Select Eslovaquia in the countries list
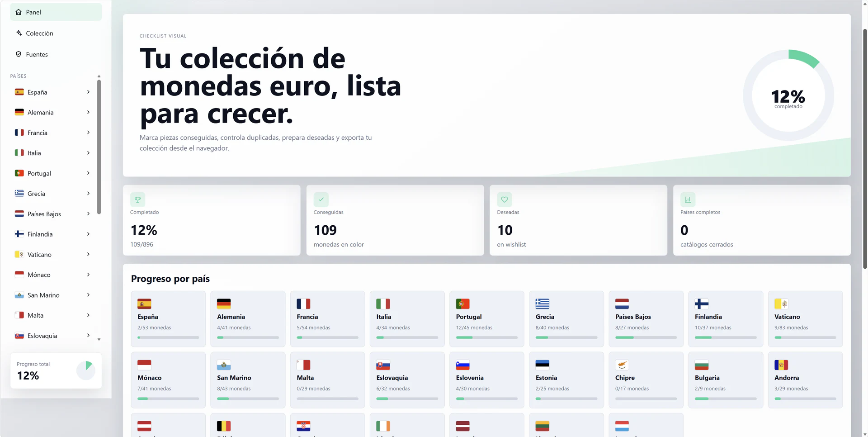The height and width of the screenshot is (437, 868). point(53,336)
